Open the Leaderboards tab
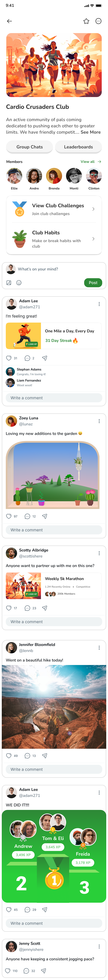Image resolution: width=108 pixels, height=980 pixels. [x=78, y=147]
